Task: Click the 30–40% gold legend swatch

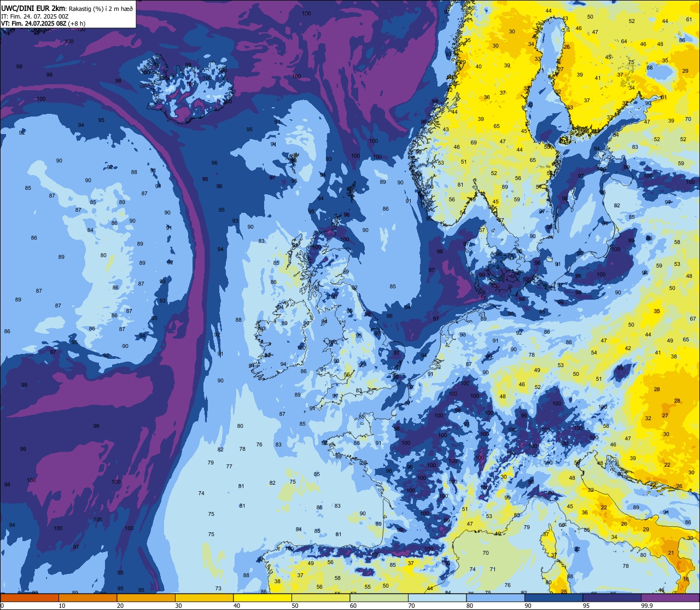Action: pos(204,598)
